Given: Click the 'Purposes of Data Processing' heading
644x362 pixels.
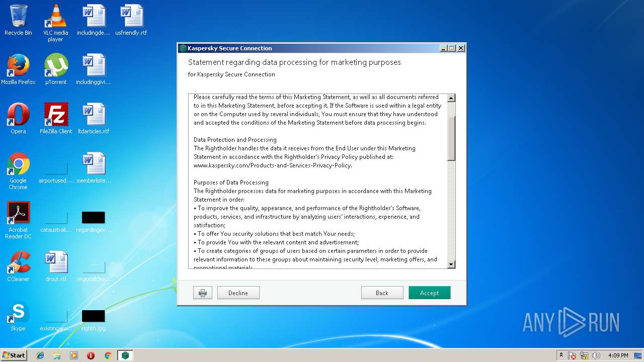Looking at the screenshot, I should coord(231,183).
